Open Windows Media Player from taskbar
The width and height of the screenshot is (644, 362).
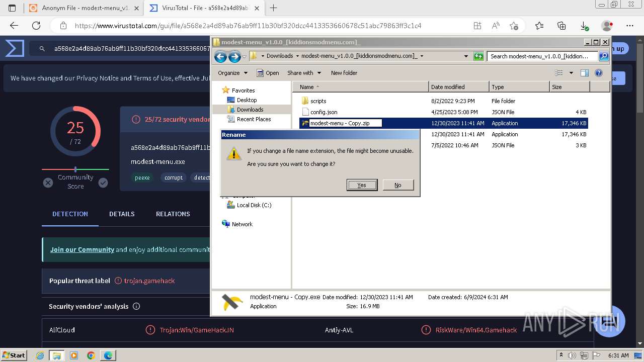tap(74, 355)
